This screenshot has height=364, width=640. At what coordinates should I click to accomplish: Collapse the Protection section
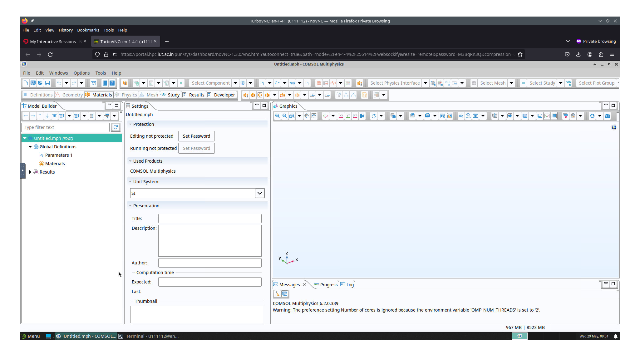[130, 124]
